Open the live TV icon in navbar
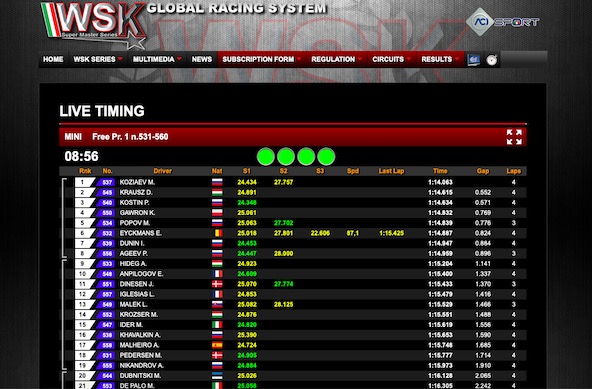592x389 pixels. click(473, 60)
